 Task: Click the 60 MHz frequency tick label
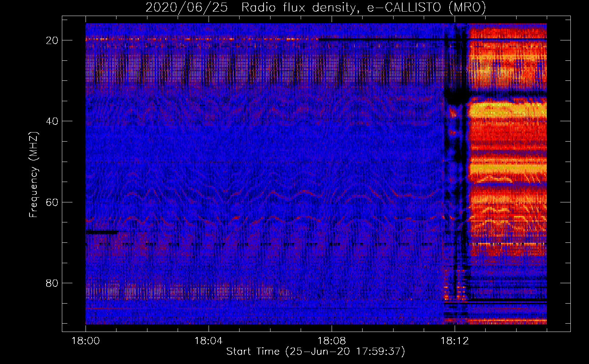coord(52,202)
